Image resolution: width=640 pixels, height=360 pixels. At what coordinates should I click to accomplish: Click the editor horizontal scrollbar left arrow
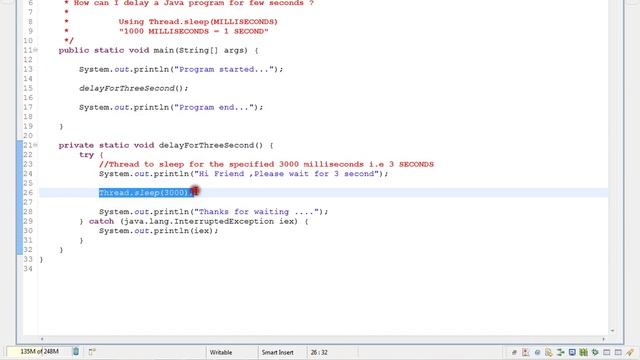(x=42, y=339)
